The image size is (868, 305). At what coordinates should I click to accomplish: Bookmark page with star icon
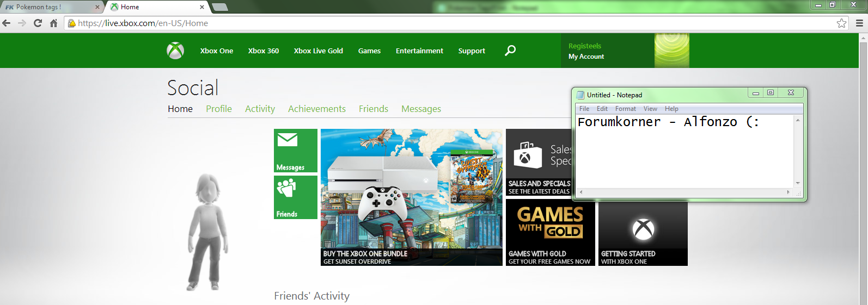(841, 23)
